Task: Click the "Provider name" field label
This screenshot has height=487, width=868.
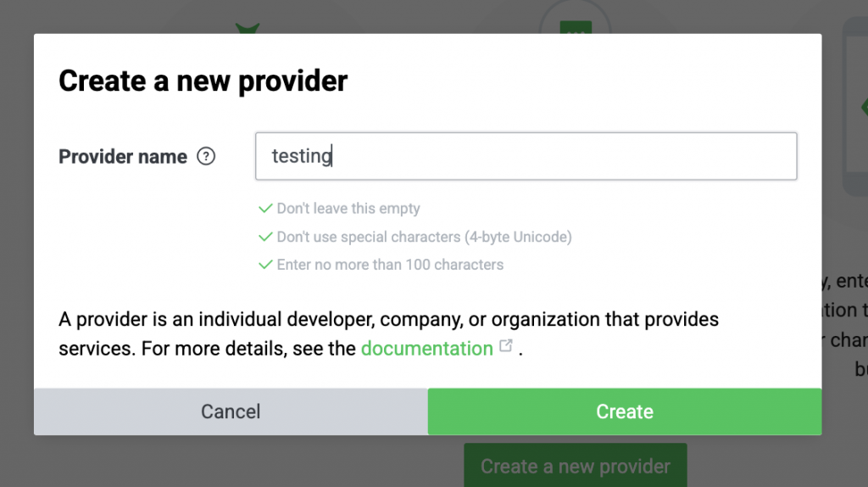Action: point(123,157)
